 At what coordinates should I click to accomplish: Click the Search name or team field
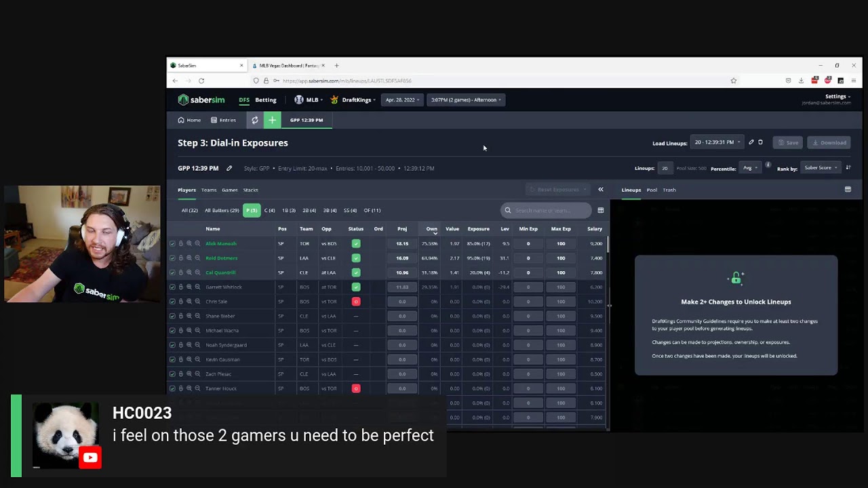(x=546, y=210)
